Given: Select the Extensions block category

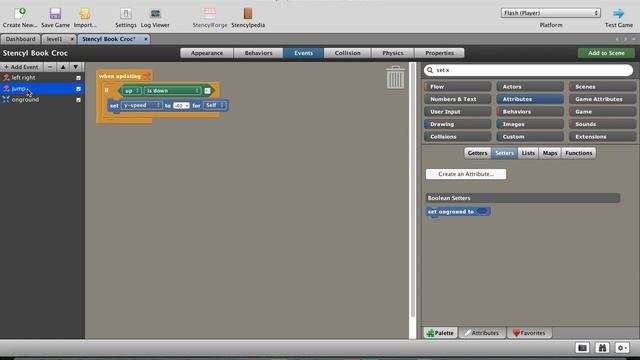Looking at the screenshot, I should pyautogui.click(x=602, y=137).
